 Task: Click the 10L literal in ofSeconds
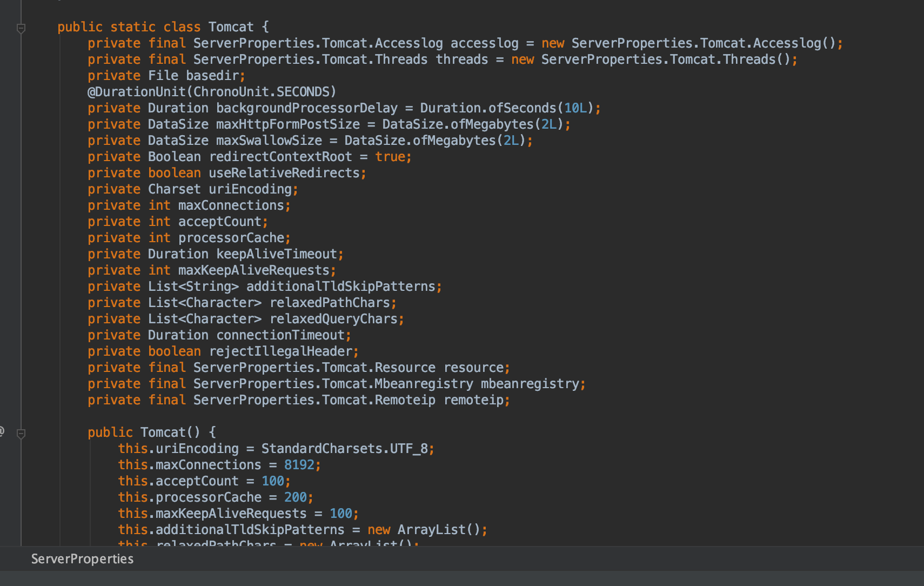coord(575,108)
